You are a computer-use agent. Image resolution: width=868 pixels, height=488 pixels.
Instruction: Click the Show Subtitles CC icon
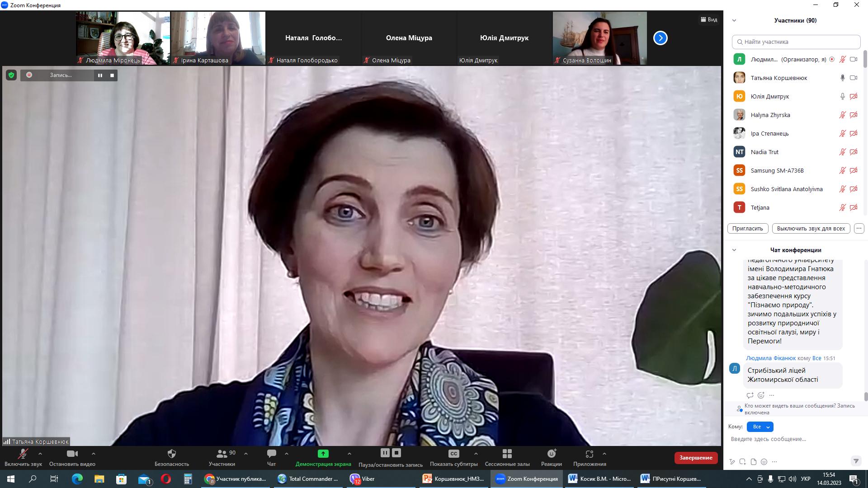[x=453, y=454]
